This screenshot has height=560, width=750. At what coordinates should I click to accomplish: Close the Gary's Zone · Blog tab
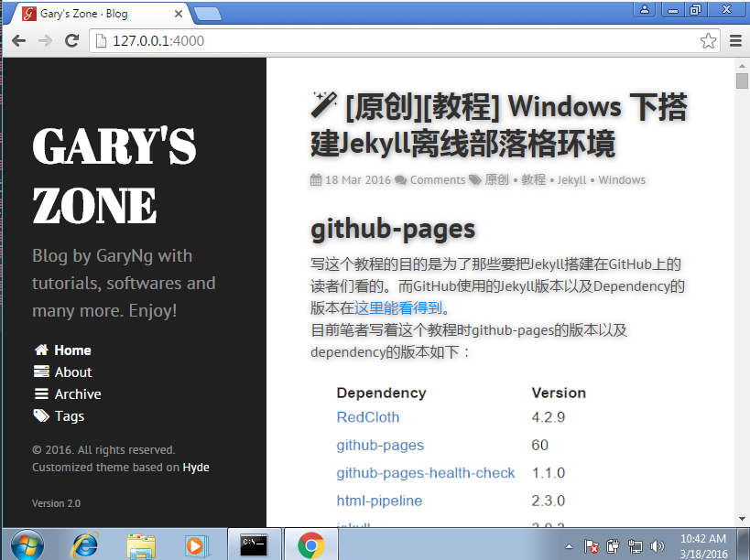click(x=179, y=14)
